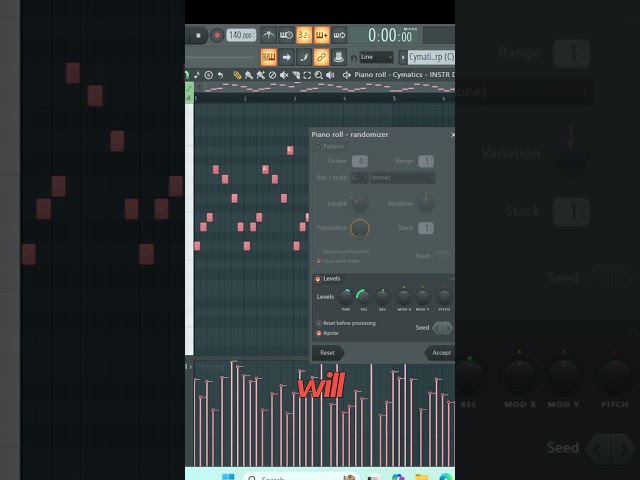Arm the red record button

[217, 36]
